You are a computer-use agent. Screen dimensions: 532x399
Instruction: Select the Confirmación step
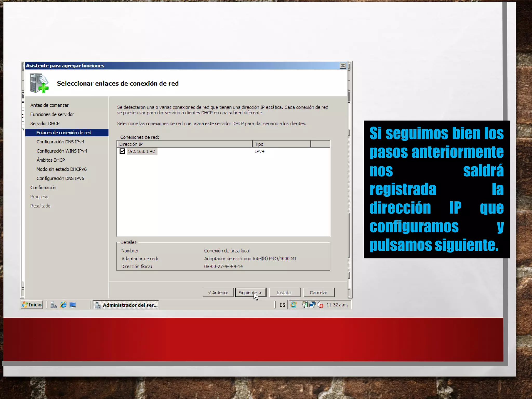coord(43,188)
